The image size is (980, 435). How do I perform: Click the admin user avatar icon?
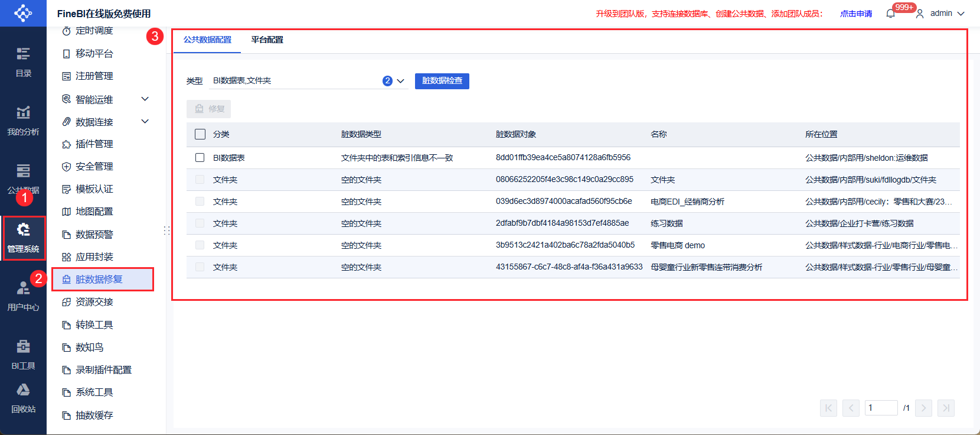click(x=920, y=14)
